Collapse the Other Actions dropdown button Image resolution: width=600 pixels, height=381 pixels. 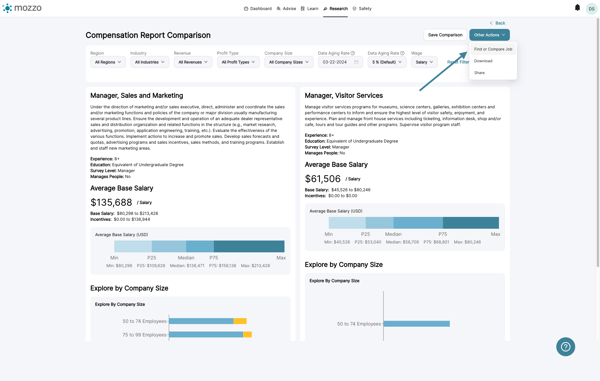tap(489, 35)
